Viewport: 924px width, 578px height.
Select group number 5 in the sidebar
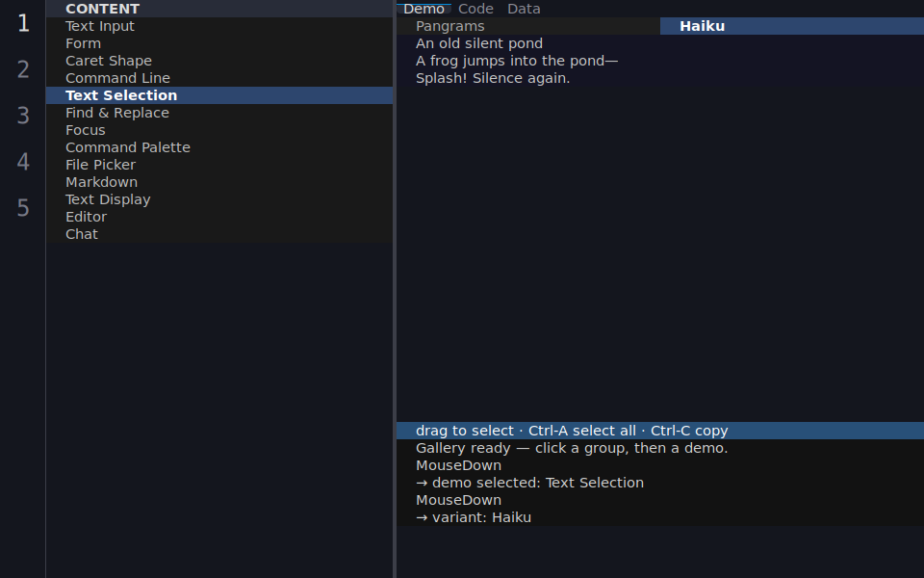(x=23, y=208)
